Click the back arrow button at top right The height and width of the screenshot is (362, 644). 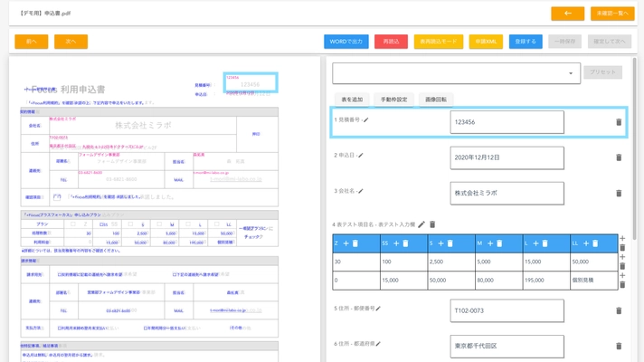(x=568, y=14)
